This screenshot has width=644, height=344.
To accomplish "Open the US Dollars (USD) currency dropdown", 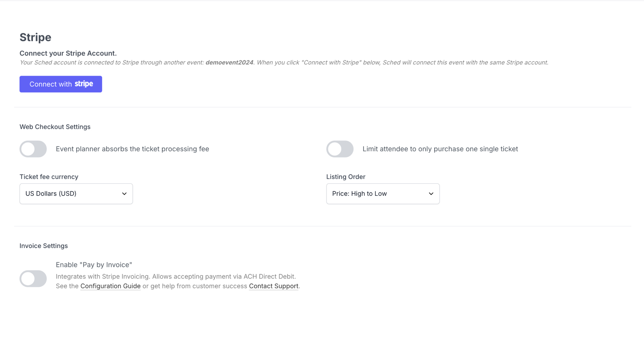I will [x=76, y=194].
